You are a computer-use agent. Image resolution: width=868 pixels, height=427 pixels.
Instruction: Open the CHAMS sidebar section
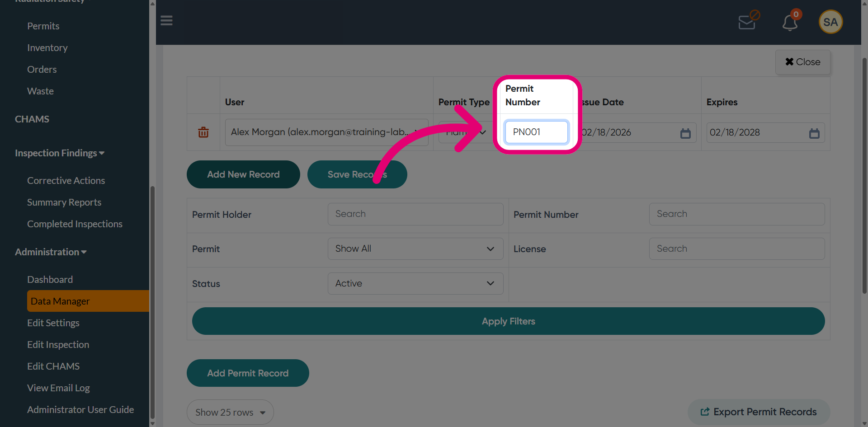point(32,119)
